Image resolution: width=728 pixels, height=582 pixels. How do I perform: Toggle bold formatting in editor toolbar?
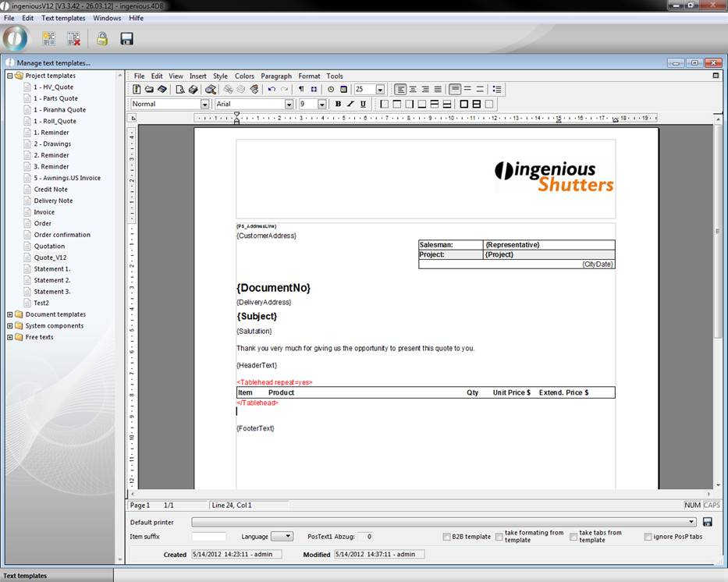(x=338, y=104)
